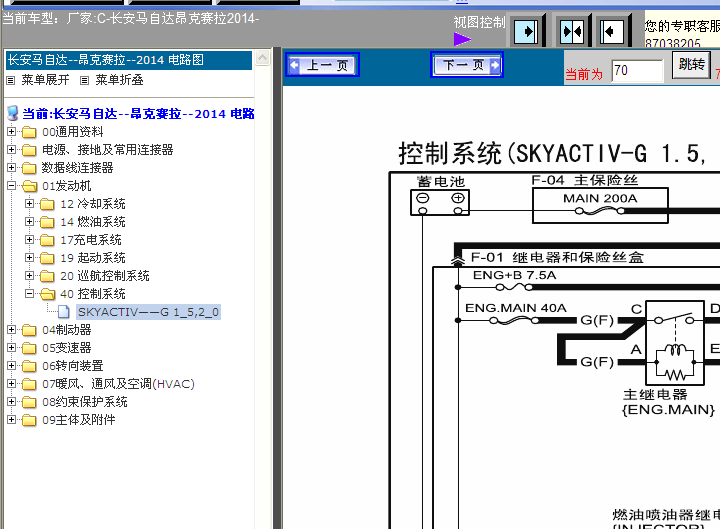This screenshot has width=720, height=529.
Task: Click the ENG.MAIN 40A fuse label
Action: coord(516,308)
